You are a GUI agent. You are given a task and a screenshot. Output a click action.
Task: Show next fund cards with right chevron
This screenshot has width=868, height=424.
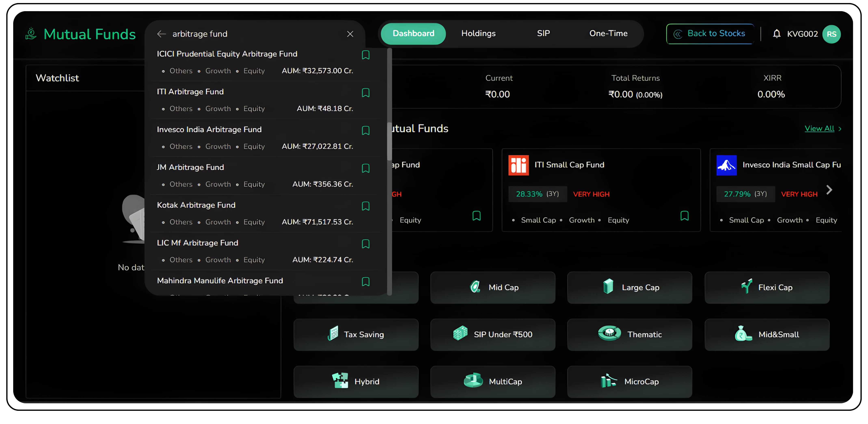pyautogui.click(x=829, y=190)
